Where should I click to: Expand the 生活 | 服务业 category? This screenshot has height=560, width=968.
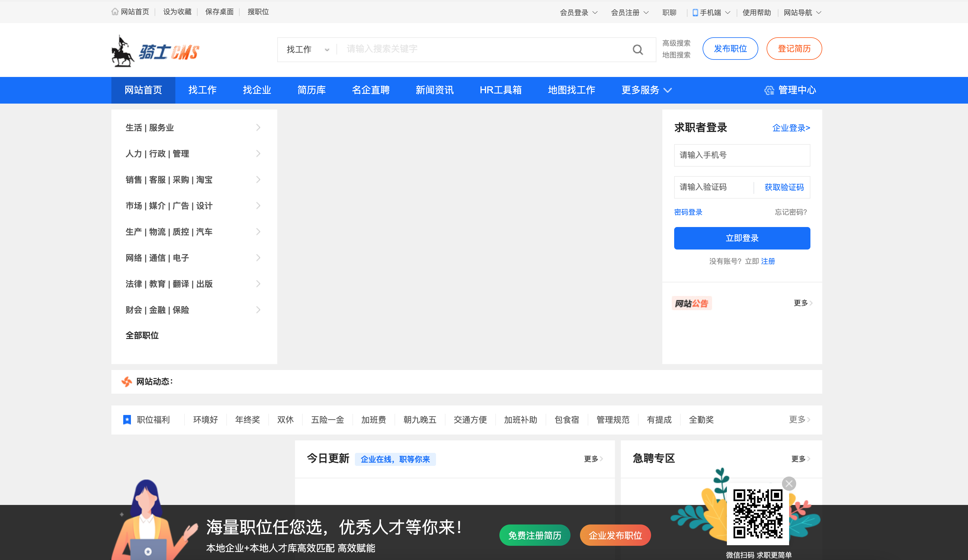[194, 128]
